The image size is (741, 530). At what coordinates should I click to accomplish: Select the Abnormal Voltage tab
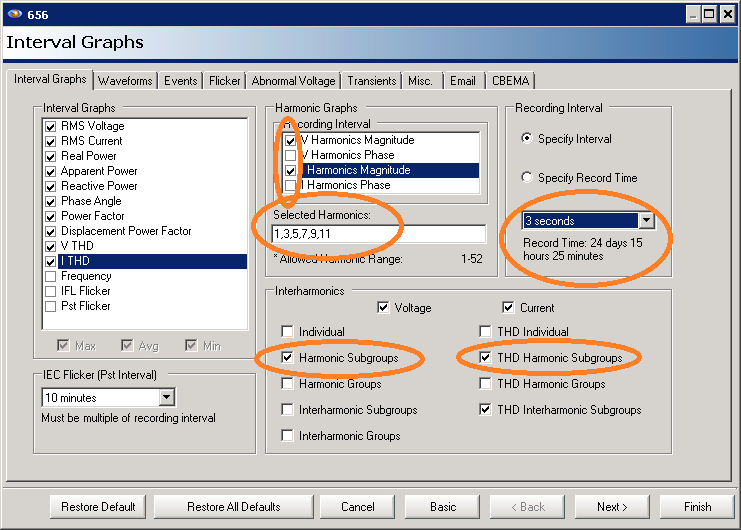pos(293,81)
